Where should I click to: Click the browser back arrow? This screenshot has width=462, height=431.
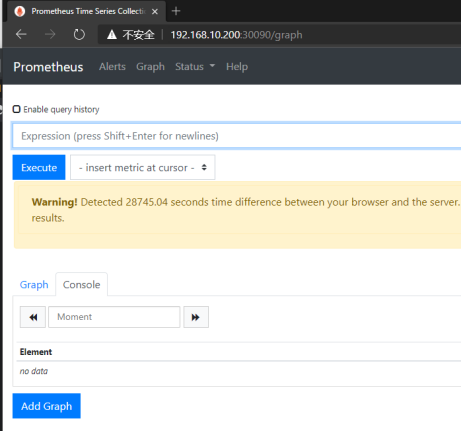tap(21, 34)
